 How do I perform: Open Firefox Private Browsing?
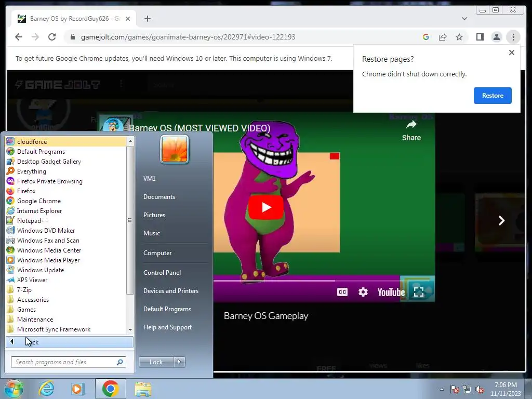pyautogui.click(x=65, y=181)
